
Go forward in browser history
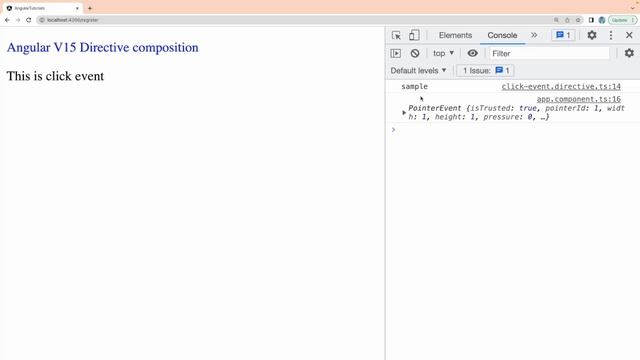tap(18, 20)
